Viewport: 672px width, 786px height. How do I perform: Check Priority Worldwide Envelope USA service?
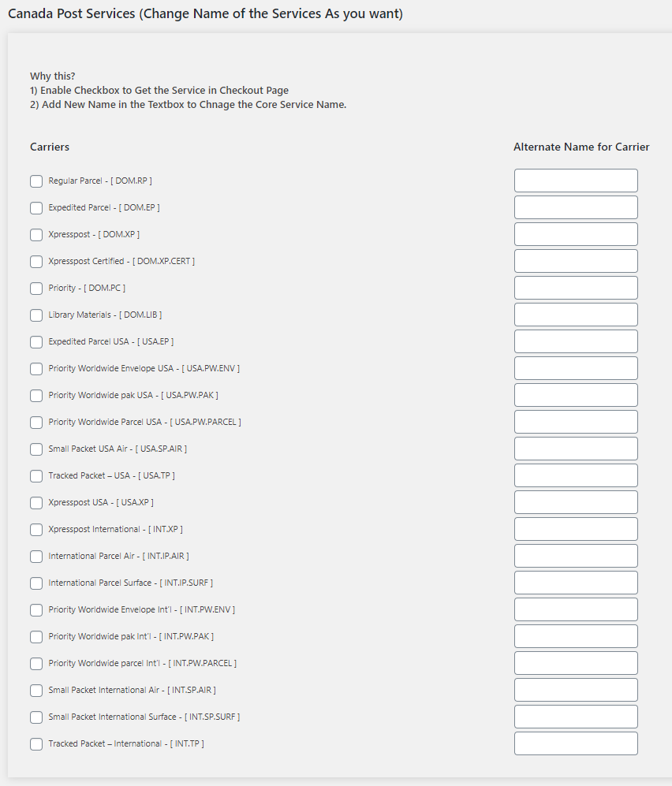click(36, 369)
